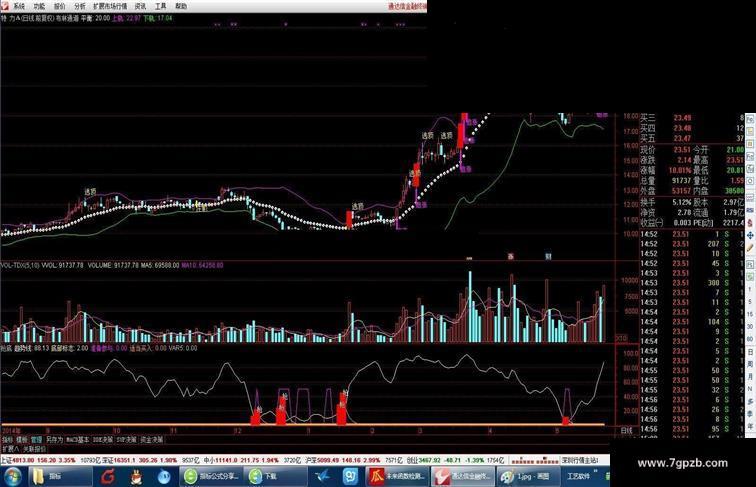Click the 2014年 date axis label
Viewport: 756px width, 487px height.
coord(12,430)
